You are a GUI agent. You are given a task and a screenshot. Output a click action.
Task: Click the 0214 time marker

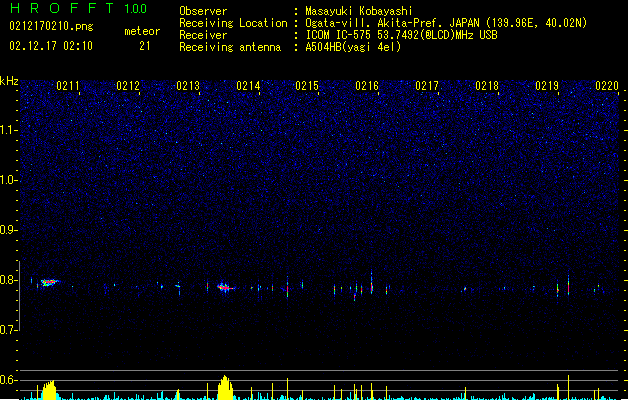(x=248, y=86)
